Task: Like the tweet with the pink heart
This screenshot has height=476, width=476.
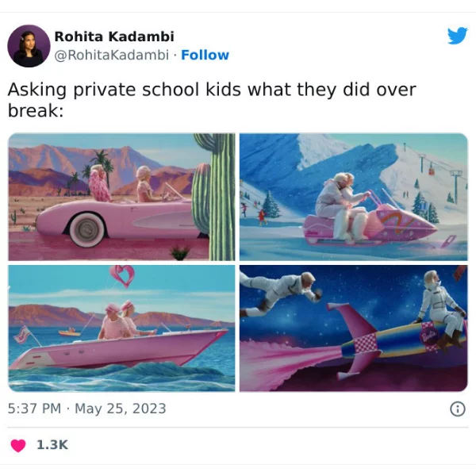Action: click(x=18, y=445)
